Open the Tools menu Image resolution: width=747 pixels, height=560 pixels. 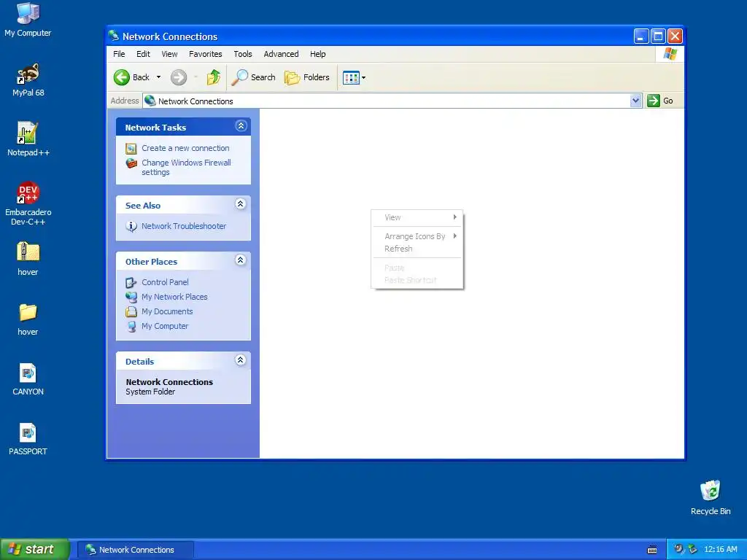(242, 54)
